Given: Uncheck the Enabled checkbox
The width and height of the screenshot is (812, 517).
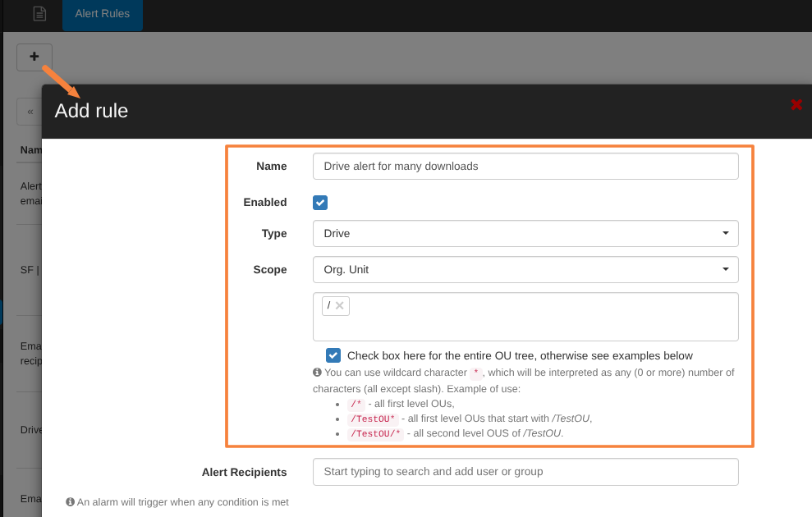Looking at the screenshot, I should [320, 203].
